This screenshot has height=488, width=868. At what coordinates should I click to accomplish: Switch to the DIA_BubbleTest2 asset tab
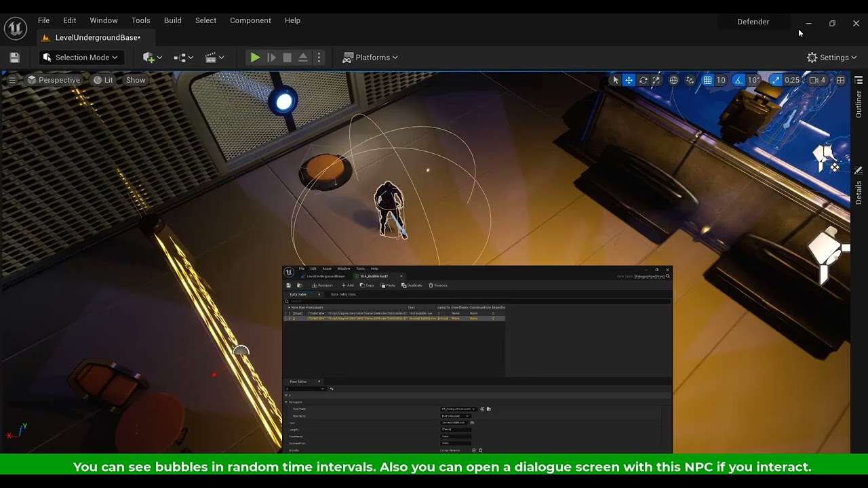(x=378, y=277)
